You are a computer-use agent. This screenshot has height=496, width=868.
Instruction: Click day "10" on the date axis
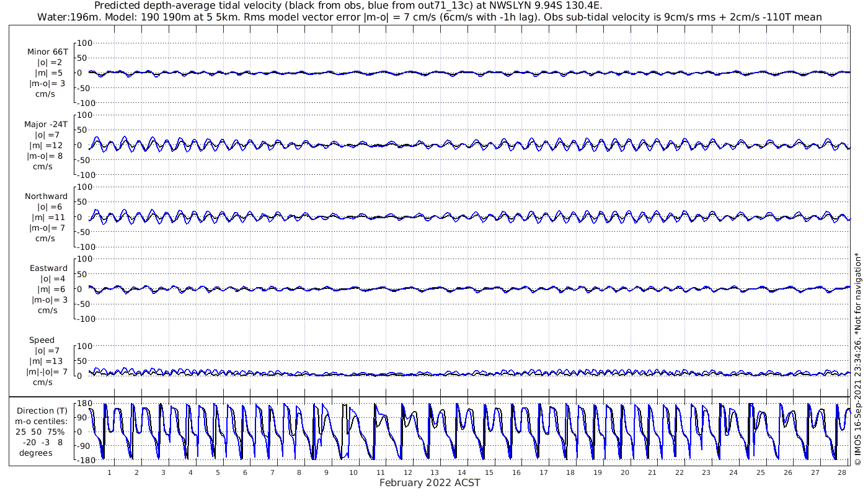[x=353, y=472]
